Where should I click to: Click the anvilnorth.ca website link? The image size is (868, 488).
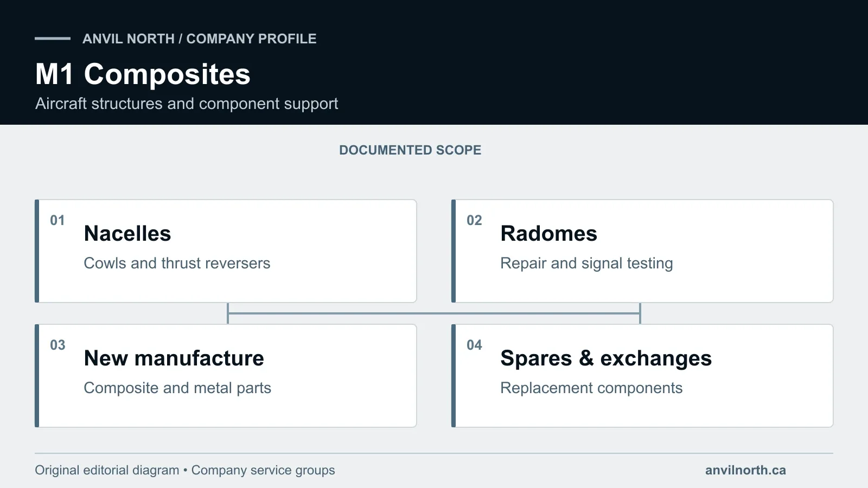pos(745,470)
